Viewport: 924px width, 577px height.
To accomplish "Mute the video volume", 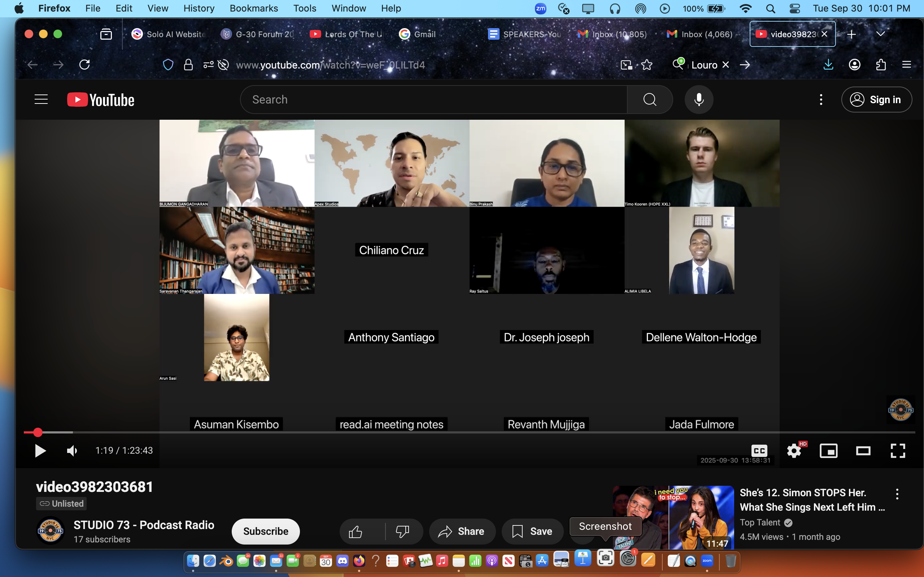I will [72, 451].
